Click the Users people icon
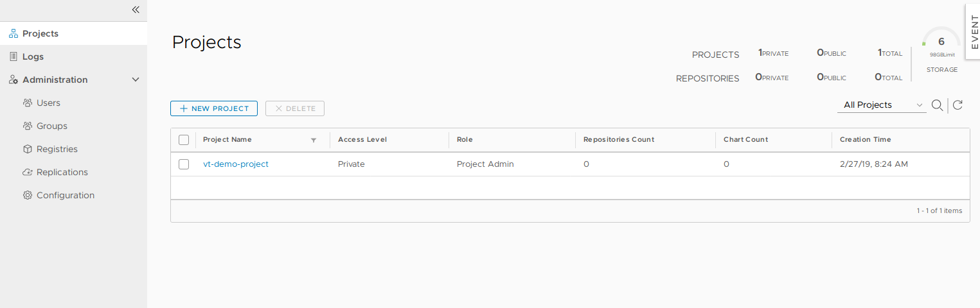This screenshot has height=308, width=980. click(28, 103)
